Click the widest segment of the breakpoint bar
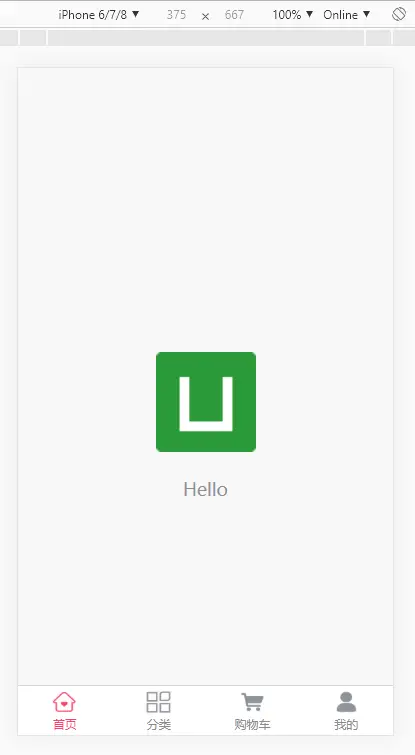 pyautogui.click(x=206, y=38)
